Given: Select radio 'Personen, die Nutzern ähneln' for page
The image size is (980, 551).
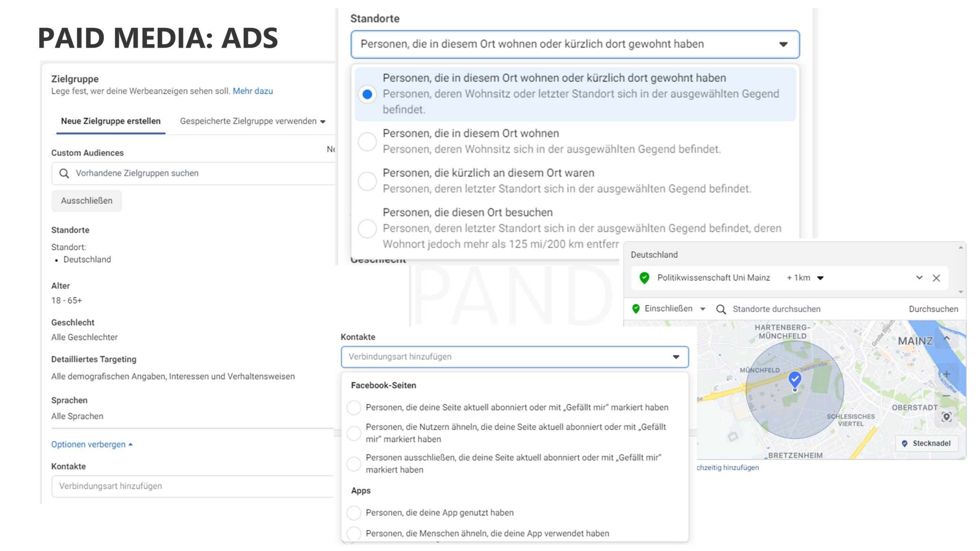Looking at the screenshot, I should click(x=354, y=433).
